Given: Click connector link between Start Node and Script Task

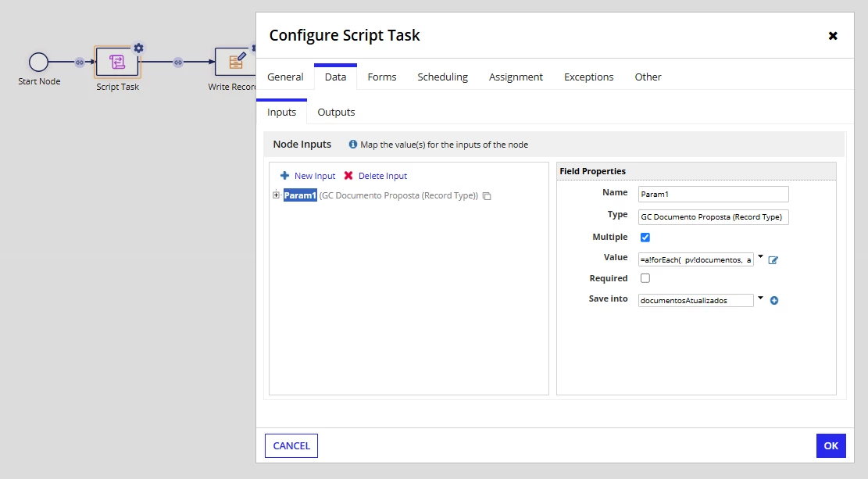Looking at the screenshot, I should [x=80, y=62].
